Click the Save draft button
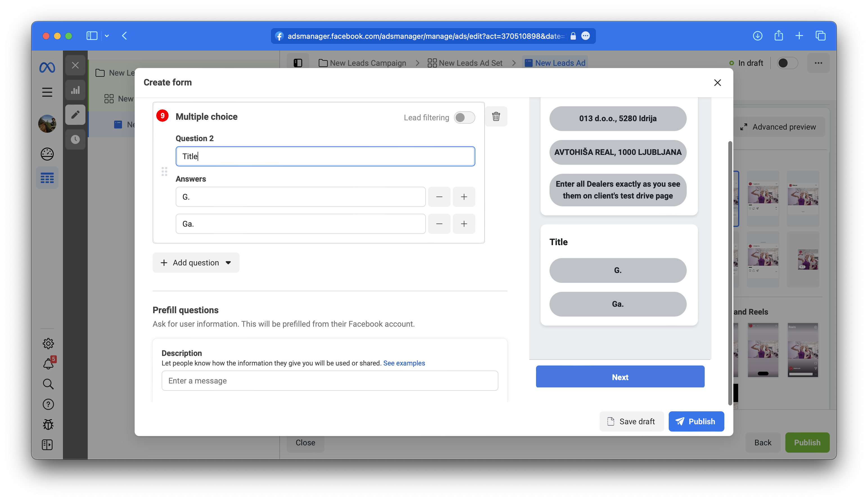This screenshot has width=868, height=501. [x=632, y=421]
